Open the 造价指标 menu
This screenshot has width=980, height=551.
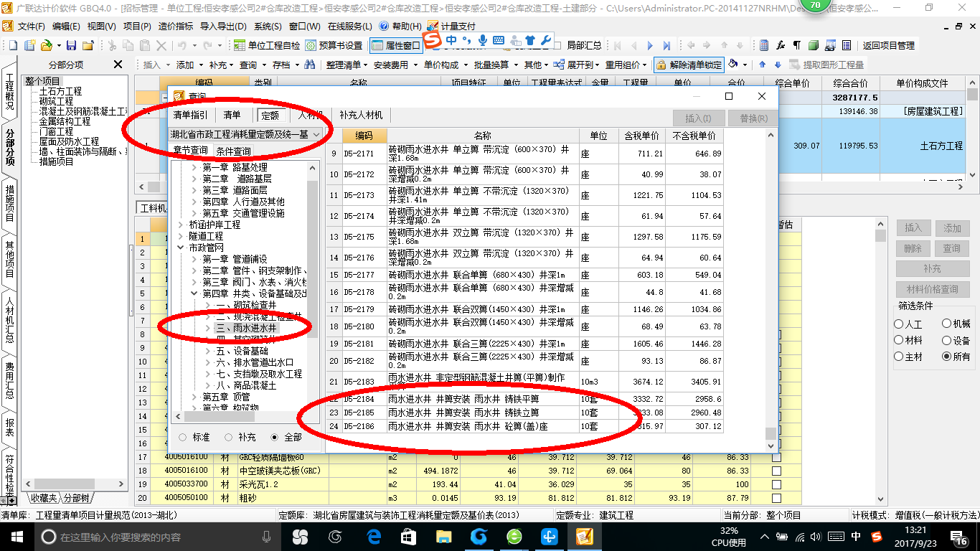pos(175,26)
